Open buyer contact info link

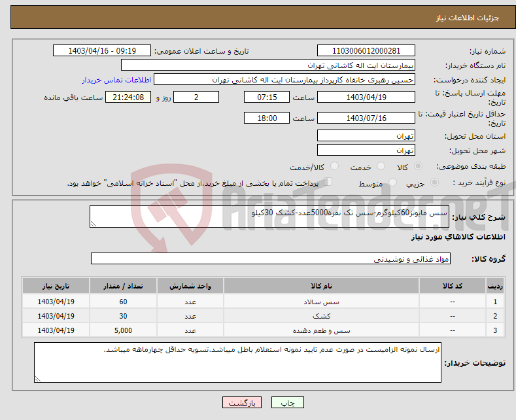[116, 80]
